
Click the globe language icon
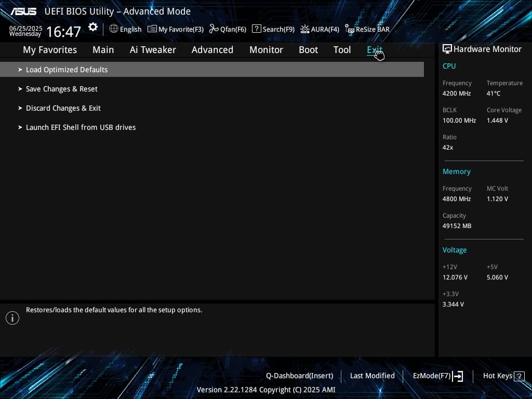(x=114, y=29)
